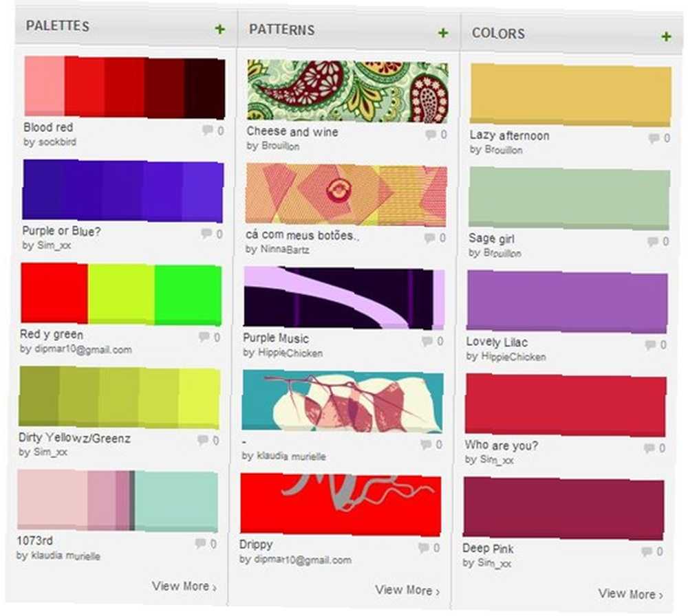
Task: Open comments bubble for Deep Pink color
Action: tap(646, 551)
